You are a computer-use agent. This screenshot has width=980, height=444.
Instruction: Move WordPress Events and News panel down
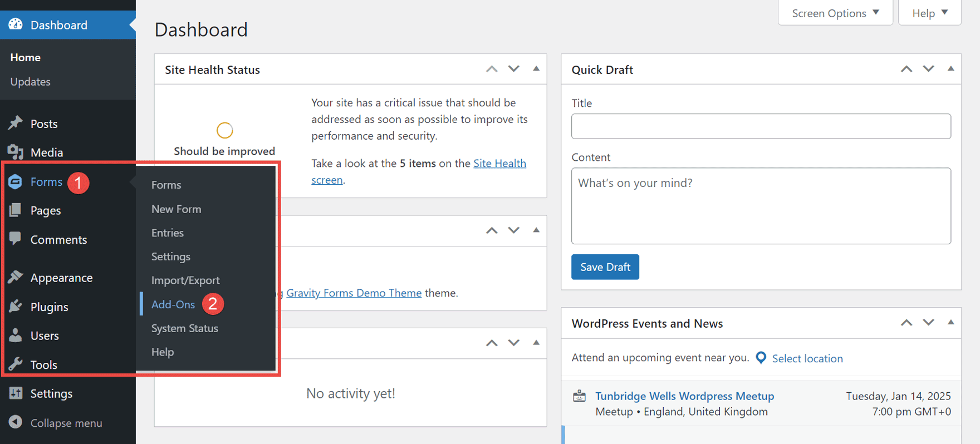929,323
